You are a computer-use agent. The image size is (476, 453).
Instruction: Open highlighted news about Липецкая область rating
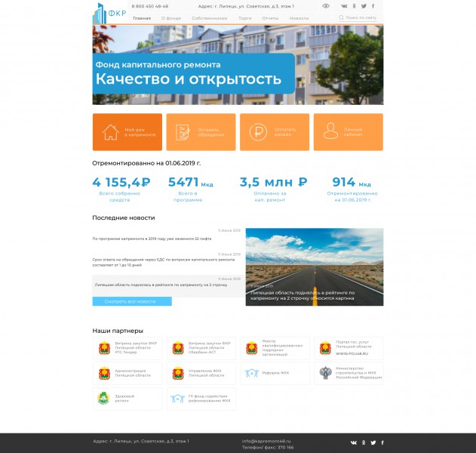tap(168, 285)
